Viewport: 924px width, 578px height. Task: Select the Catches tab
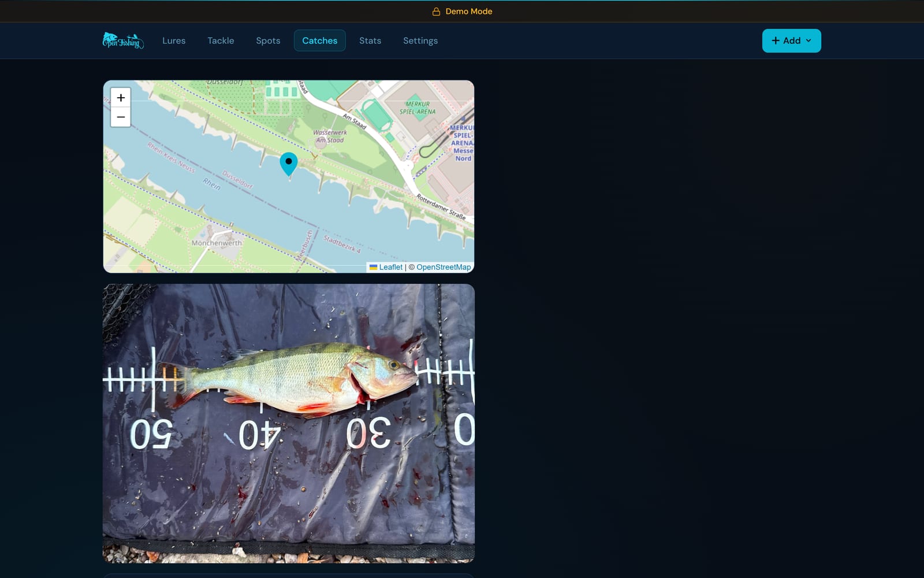click(320, 40)
